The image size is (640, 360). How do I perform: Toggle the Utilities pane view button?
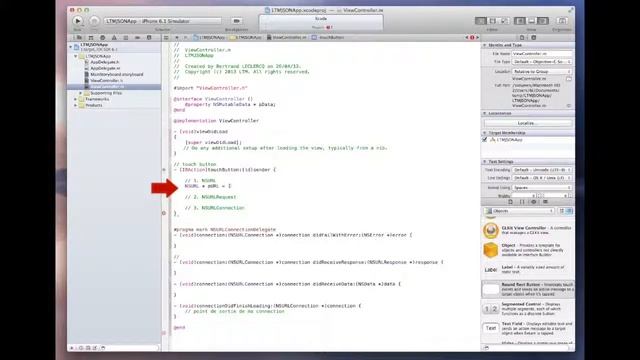pyautogui.click(x=542, y=21)
